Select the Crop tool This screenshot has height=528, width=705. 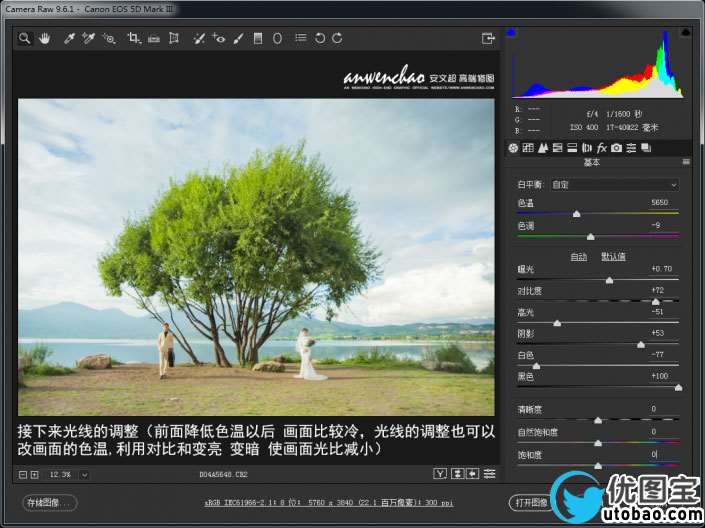point(134,38)
